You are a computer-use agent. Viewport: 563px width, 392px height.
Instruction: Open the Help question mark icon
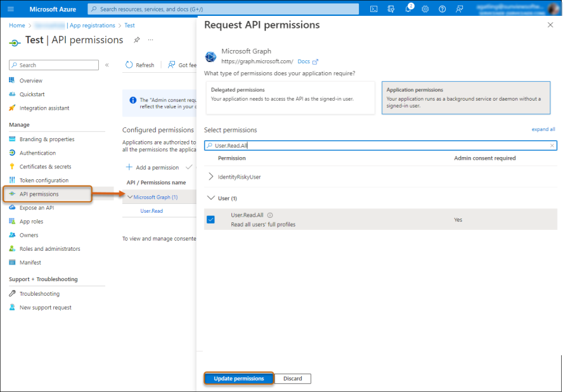point(443,9)
